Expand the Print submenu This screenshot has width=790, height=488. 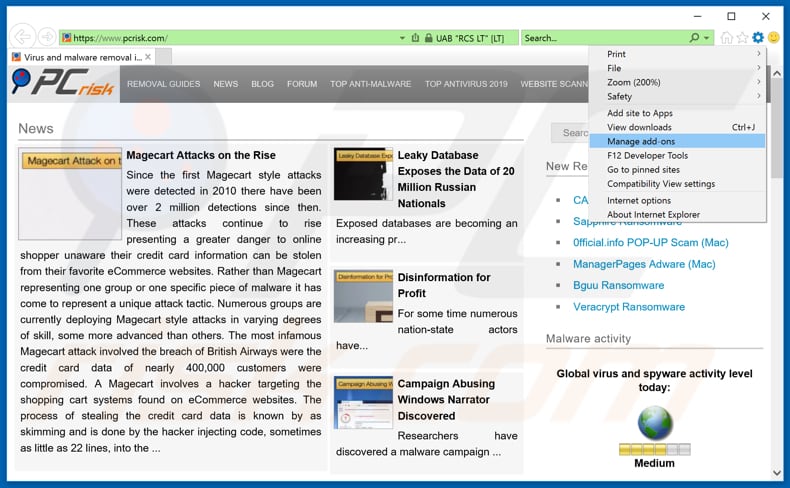[678, 54]
